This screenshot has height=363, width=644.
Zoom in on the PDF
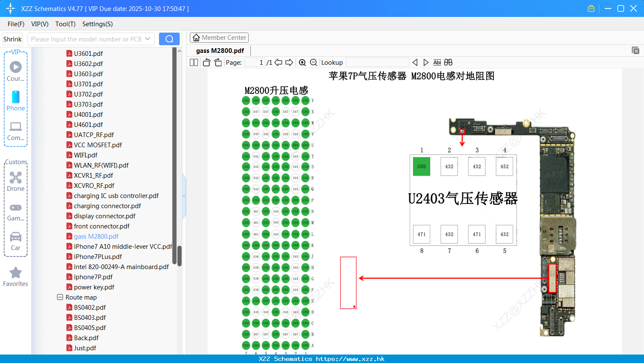[302, 62]
